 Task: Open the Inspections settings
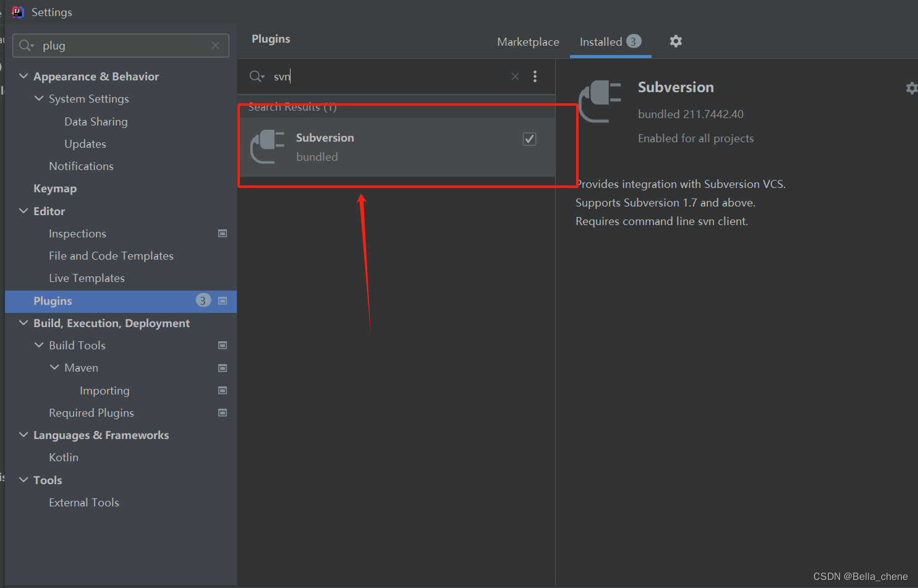(x=77, y=234)
